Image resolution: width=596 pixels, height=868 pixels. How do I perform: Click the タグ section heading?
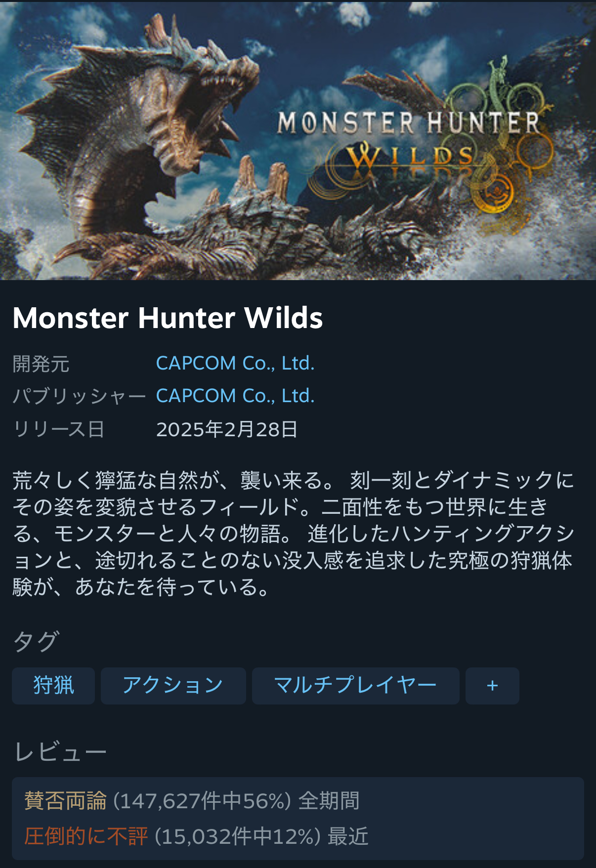[36, 641]
